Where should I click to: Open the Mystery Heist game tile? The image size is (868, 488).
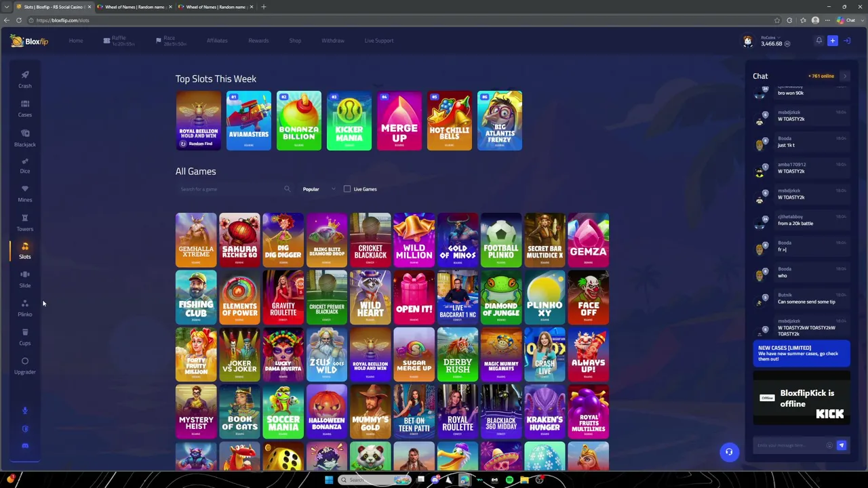pyautogui.click(x=196, y=412)
